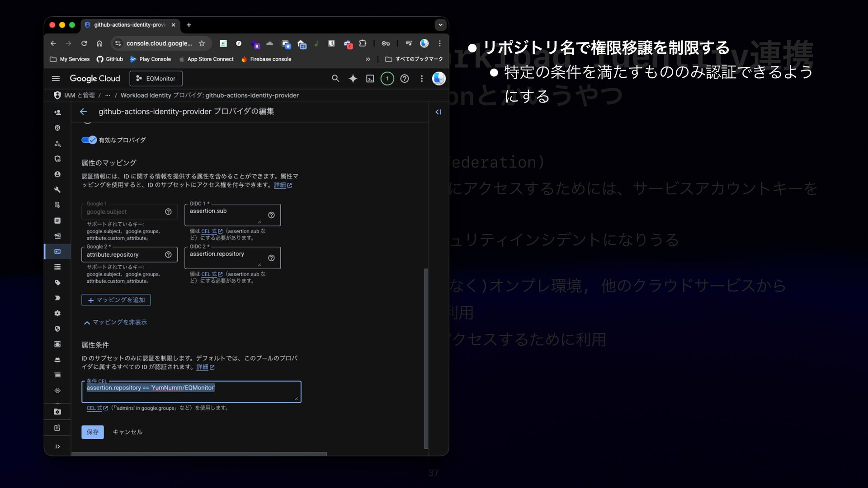868x488 pixels.
Task: Collapse the right side info panel
Action: pyautogui.click(x=438, y=112)
